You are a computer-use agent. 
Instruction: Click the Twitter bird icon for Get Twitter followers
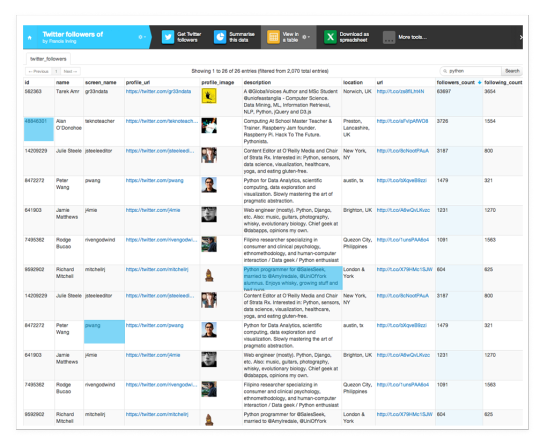click(168, 37)
